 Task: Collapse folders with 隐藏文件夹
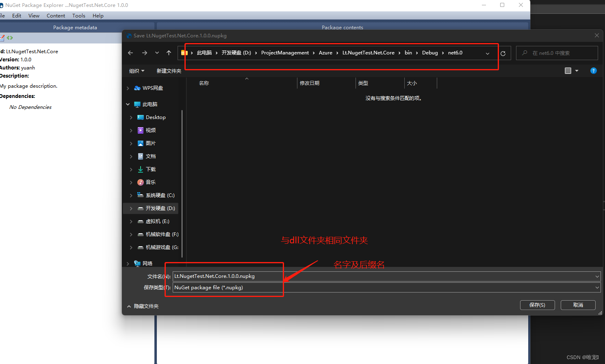pyautogui.click(x=143, y=306)
